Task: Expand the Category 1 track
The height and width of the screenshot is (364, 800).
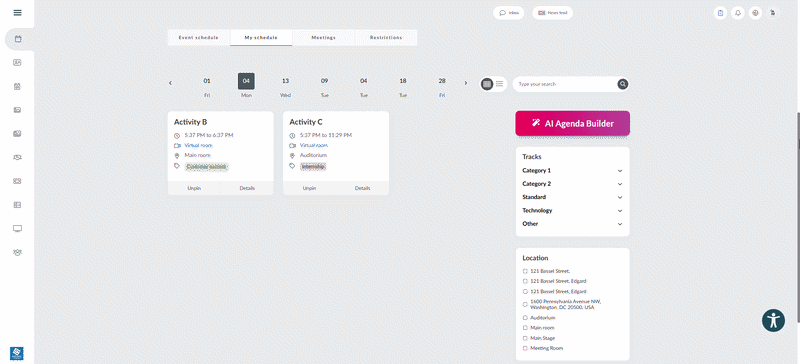Action: click(x=572, y=171)
